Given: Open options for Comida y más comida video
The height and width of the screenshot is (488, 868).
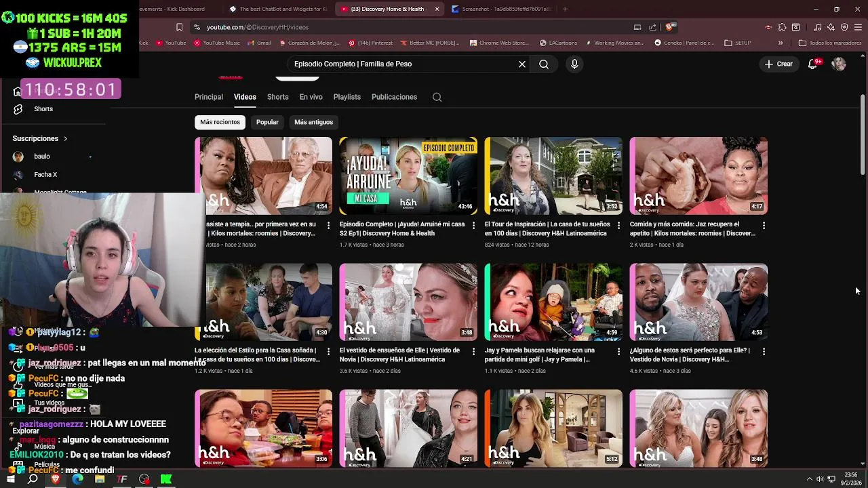Looking at the screenshot, I should 764,225.
